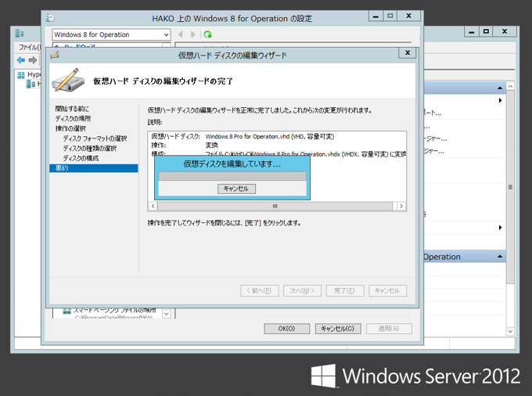This screenshot has width=532, height=396.
Task: Select the Hyper-V Manager root tree node
Action: tap(30, 74)
